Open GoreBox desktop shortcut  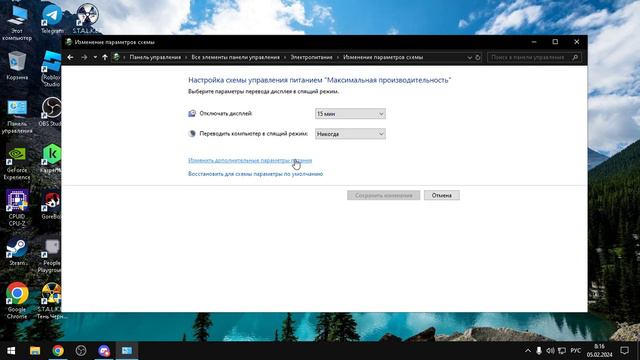[x=51, y=206]
